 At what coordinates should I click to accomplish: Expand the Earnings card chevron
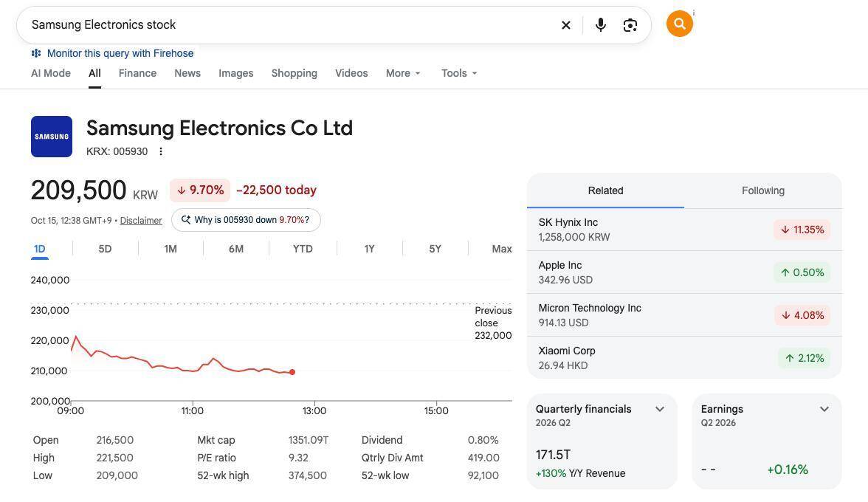[824, 409]
